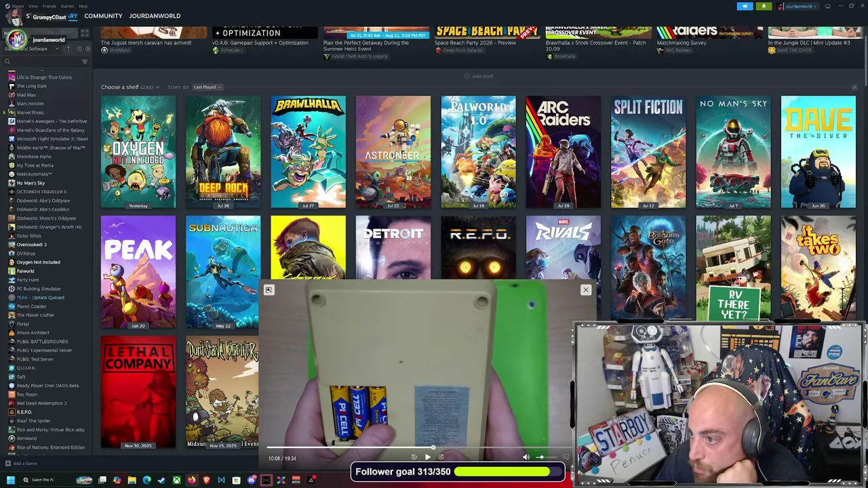Viewport: 868px width, 488px height.
Task: Open the Friends menu
Action: click(50, 6)
